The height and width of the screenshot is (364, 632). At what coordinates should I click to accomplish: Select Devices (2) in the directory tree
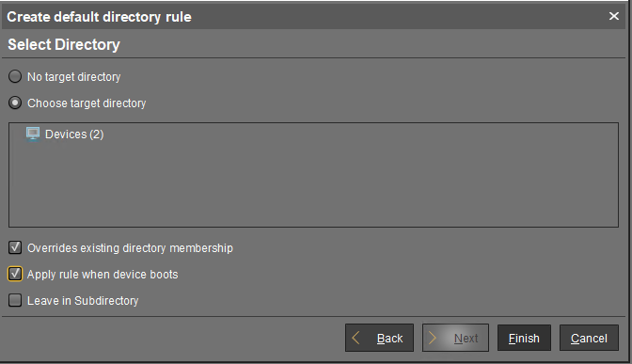74,135
